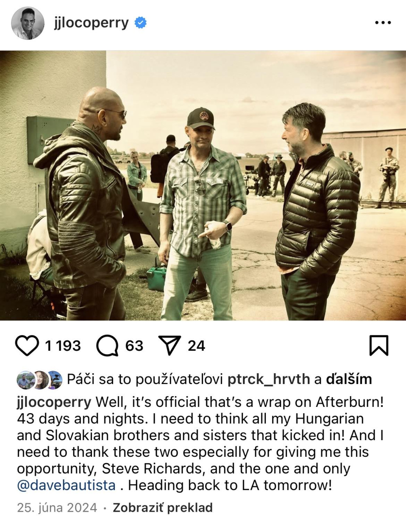Tap jjlocoperry name at caption start
Viewport: 406px width, 532px height.
[x=54, y=402]
